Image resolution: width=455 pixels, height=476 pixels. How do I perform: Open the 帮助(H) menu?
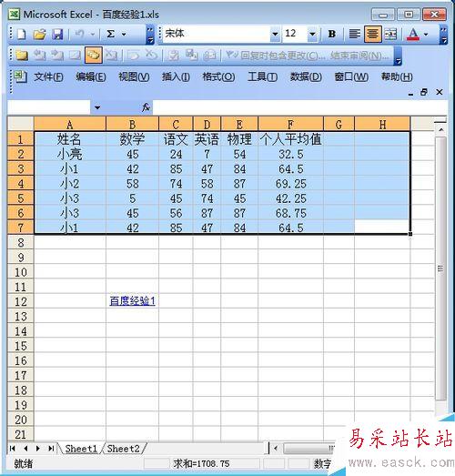(x=397, y=77)
